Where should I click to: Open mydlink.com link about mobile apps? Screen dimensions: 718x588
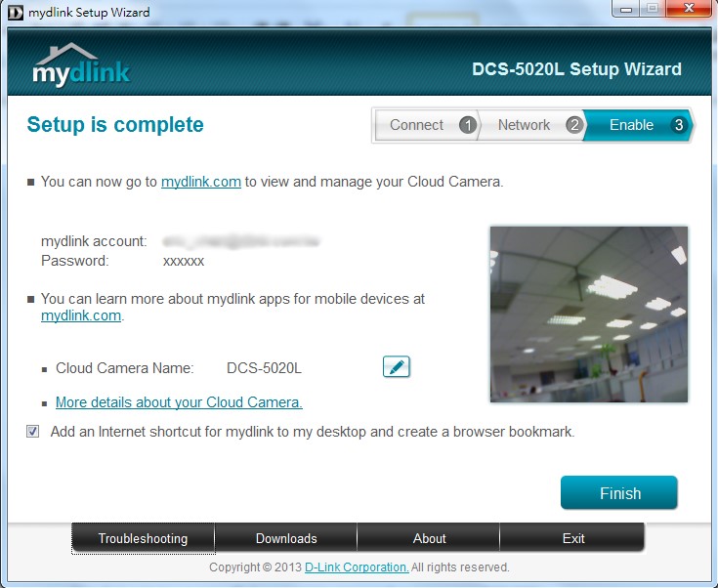(x=81, y=315)
